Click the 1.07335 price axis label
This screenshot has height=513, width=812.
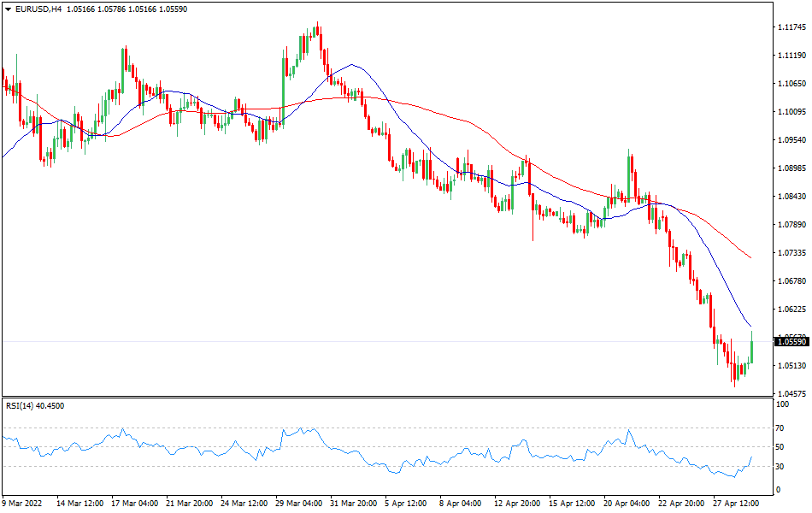click(x=791, y=253)
